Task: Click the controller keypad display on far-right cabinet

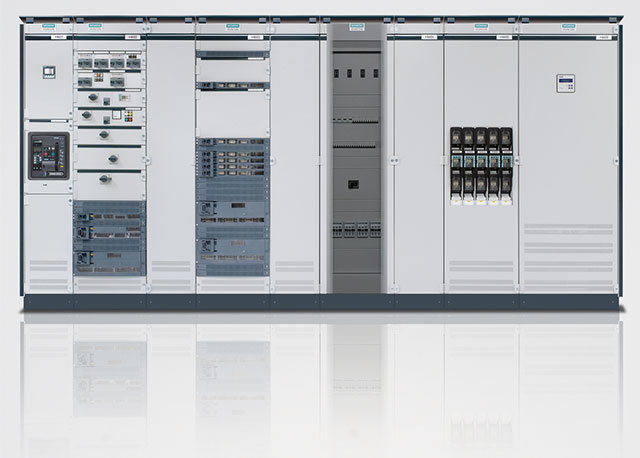Action: [x=565, y=83]
